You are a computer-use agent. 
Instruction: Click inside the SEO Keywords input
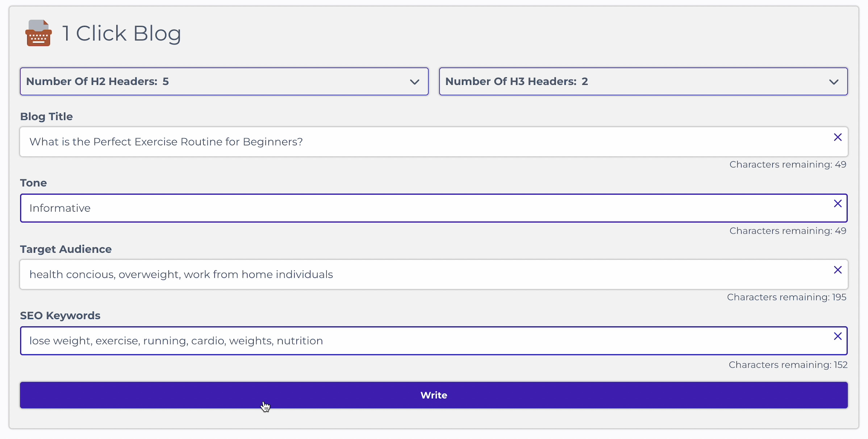(x=434, y=340)
